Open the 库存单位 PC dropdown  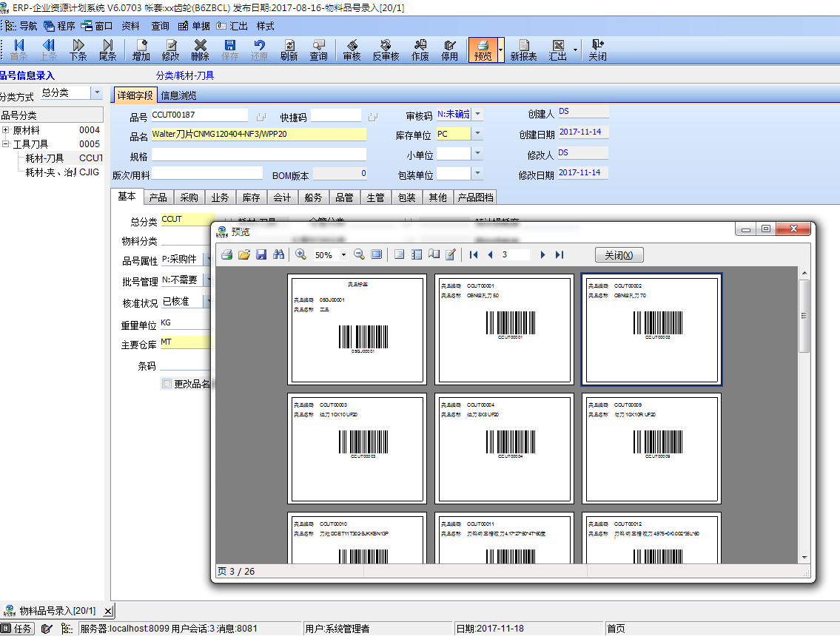point(477,133)
